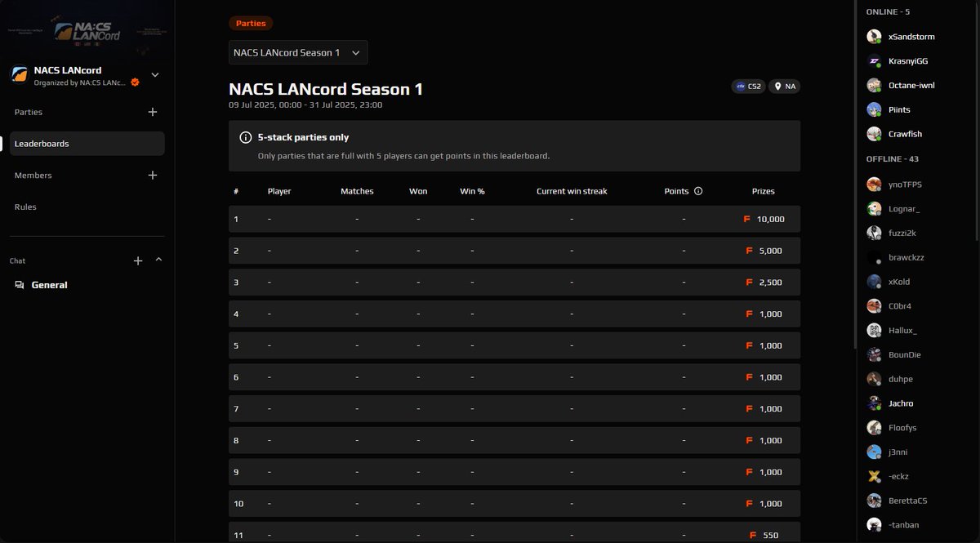
Task: Open xKold's avatar
Action: pyautogui.click(x=874, y=282)
